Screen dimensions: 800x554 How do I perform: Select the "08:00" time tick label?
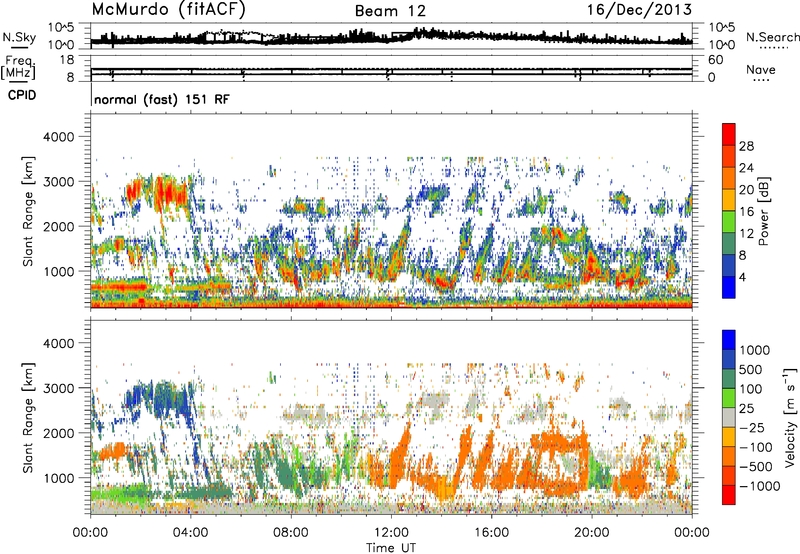click(291, 533)
